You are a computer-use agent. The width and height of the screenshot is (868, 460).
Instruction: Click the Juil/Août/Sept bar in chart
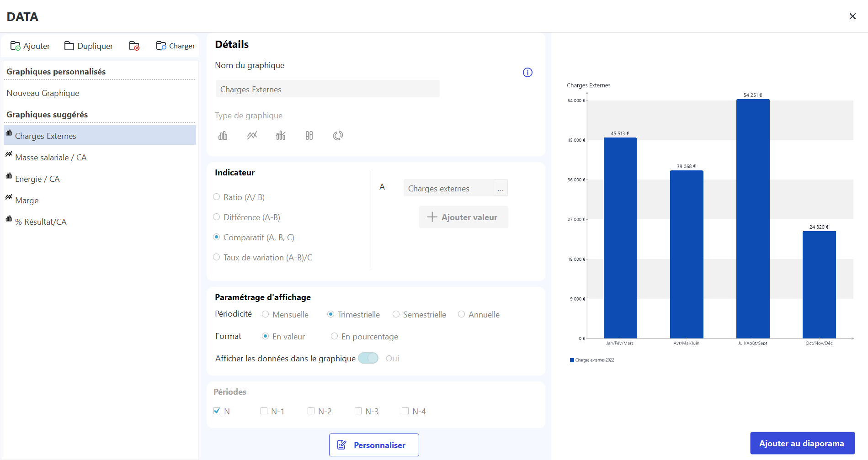point(753,219)
